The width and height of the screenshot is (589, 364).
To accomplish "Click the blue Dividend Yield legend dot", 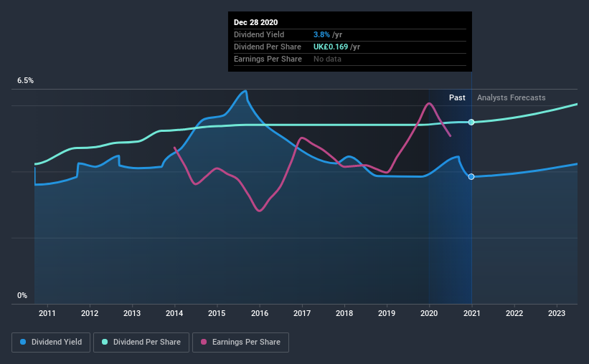I will coord(23,342).
